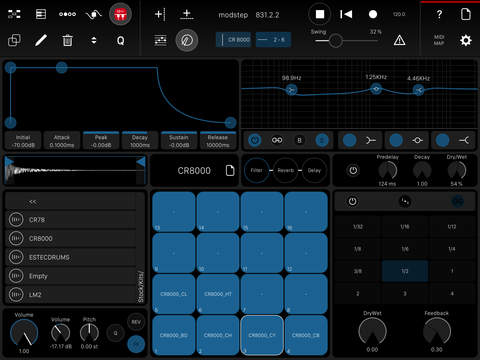
Task: Set delay time to 1/16
Action: click(405, 227)
